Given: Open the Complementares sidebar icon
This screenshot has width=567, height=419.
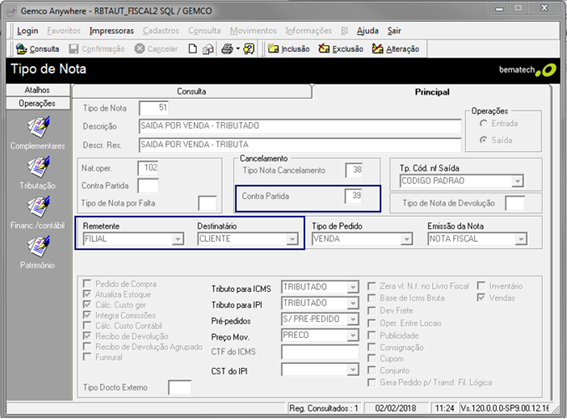Looking at the screenshot, I should (x=38, y=127).
